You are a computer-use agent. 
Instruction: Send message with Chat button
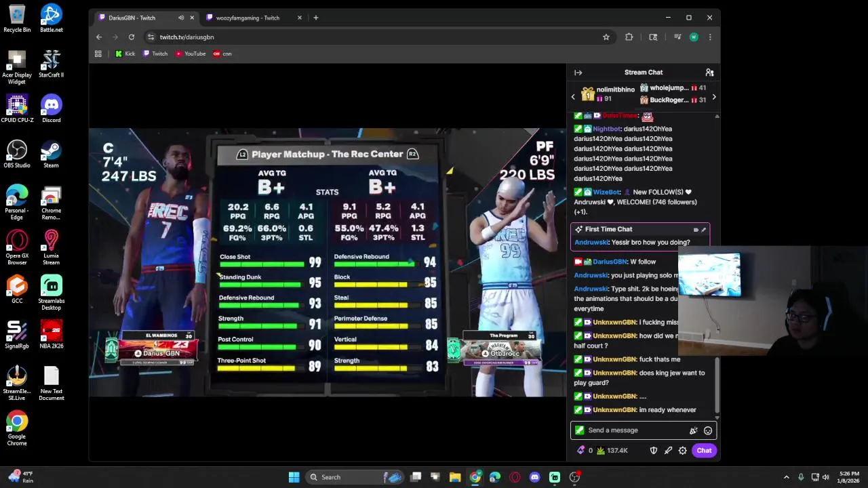pyautogui.click(x=704, y=451)
